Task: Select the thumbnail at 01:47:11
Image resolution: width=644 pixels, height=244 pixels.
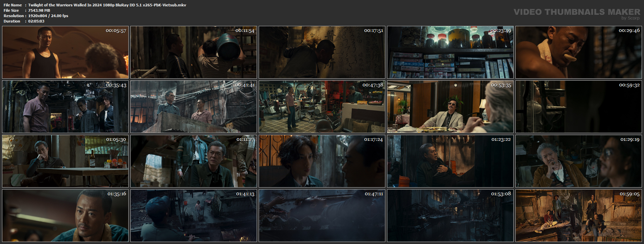Action: tap(322, 215)
